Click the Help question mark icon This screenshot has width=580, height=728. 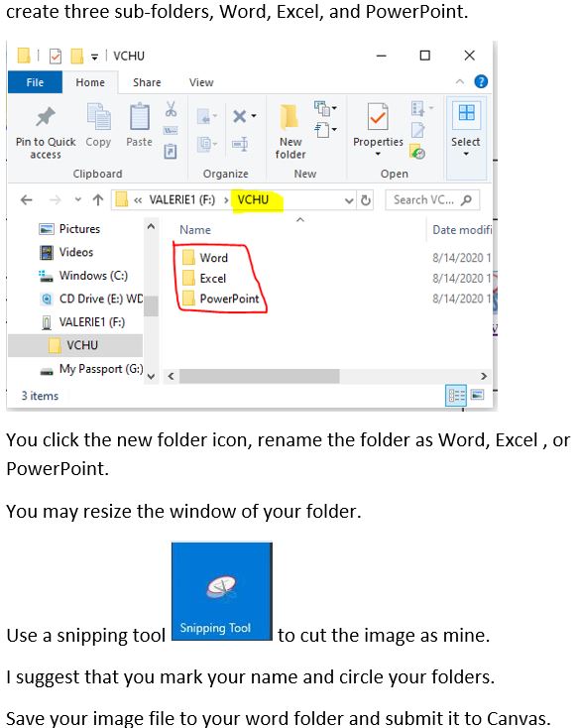pyautogui.click(x=481, y=81)
